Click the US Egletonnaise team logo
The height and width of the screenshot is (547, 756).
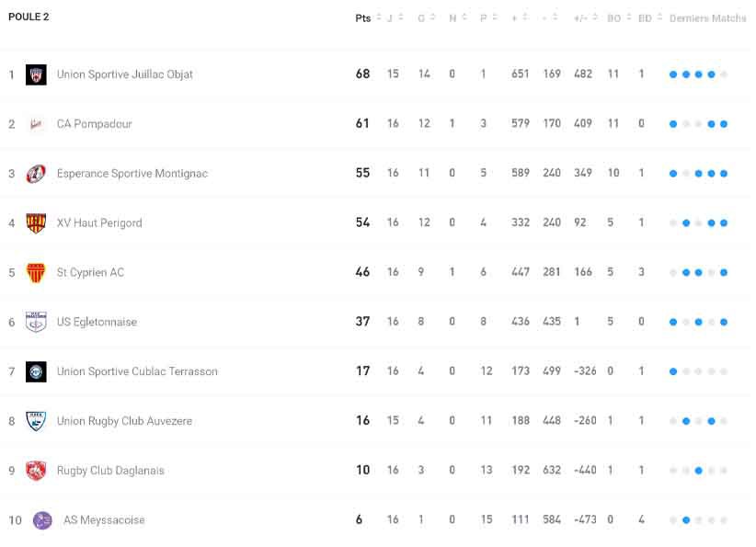pyautogui.click(x=36, y=322)
